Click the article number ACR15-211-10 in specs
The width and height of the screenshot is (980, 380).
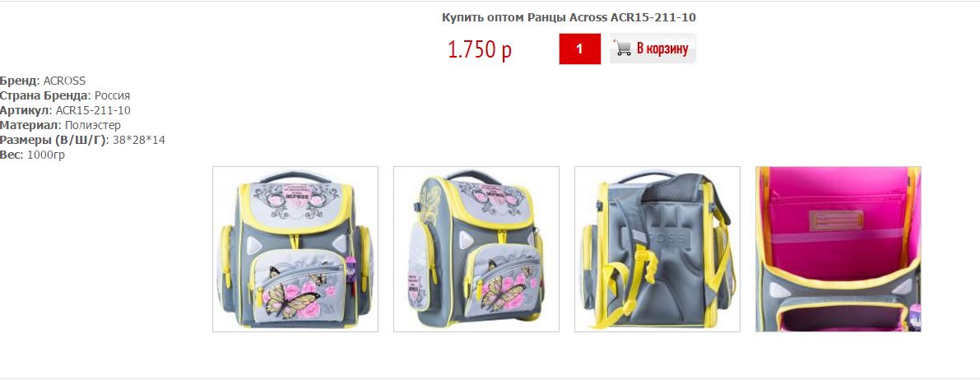(93, 110)
